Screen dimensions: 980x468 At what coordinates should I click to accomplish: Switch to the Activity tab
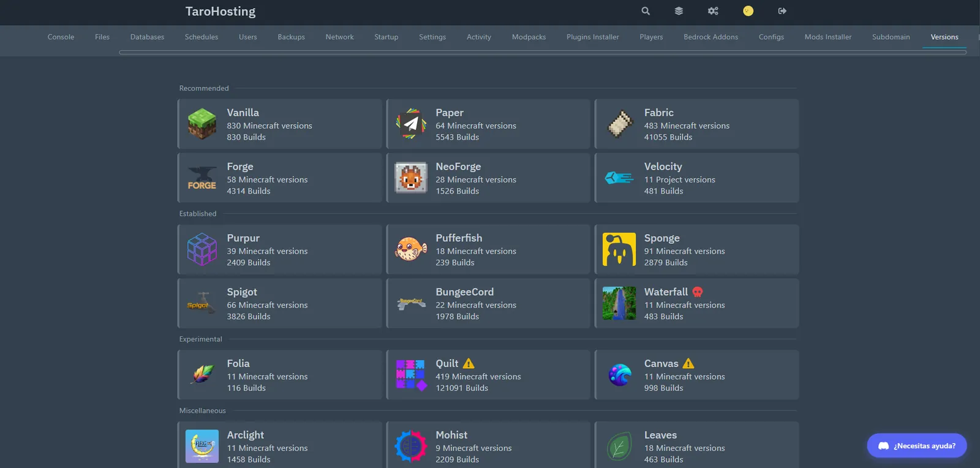pos(479,37)
